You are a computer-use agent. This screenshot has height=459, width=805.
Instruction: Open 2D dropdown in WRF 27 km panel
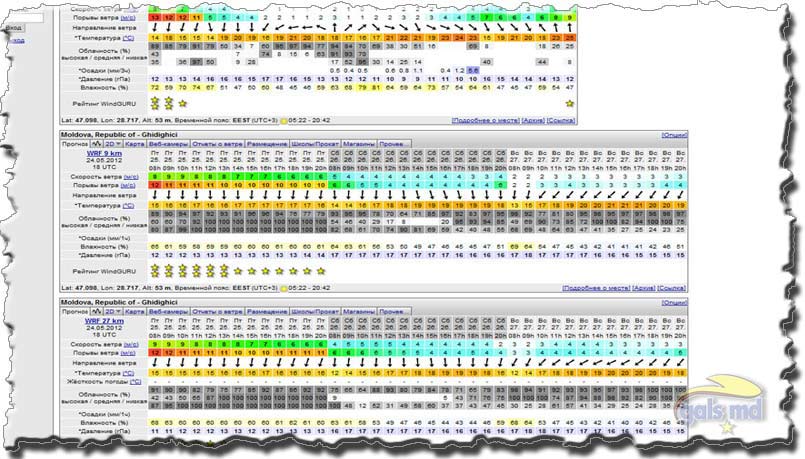tap(113, 312)
